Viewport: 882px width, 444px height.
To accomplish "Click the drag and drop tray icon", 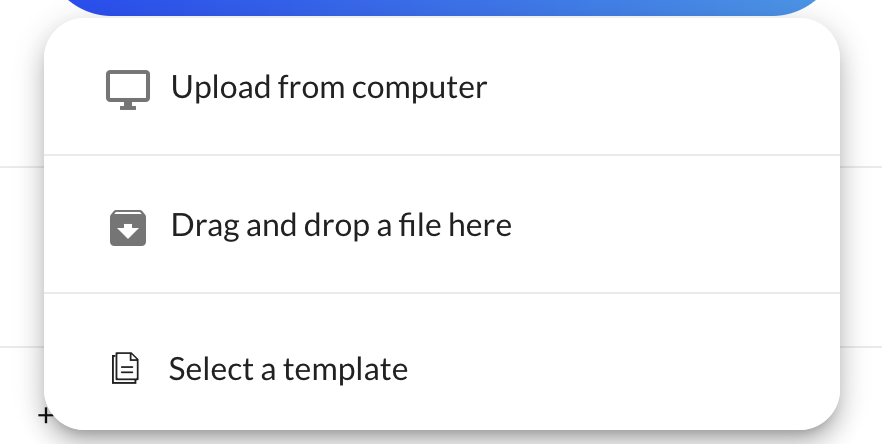I will pyautogui.click(x=128, y=227).
